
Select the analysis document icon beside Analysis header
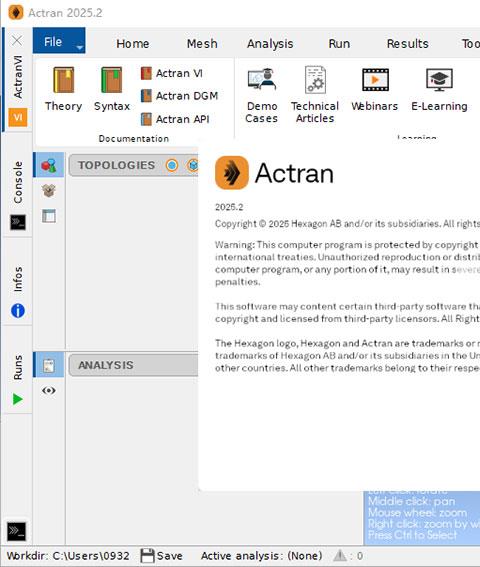[49, 365]
